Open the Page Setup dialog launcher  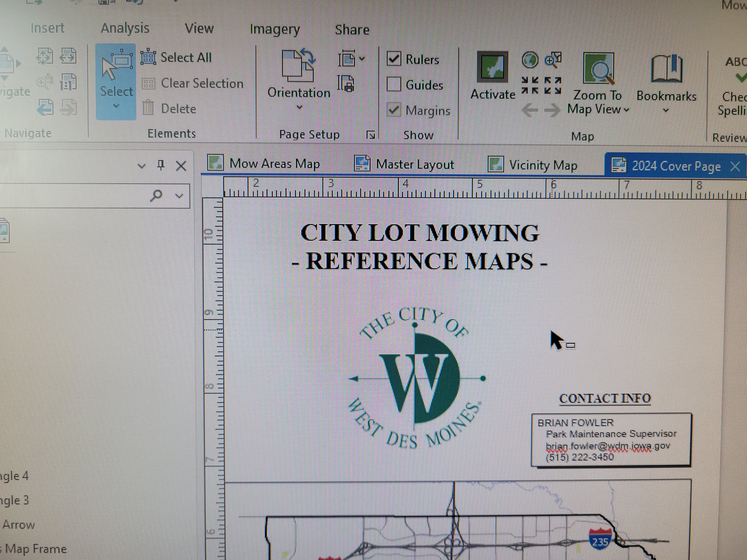(x=371, y=135)
